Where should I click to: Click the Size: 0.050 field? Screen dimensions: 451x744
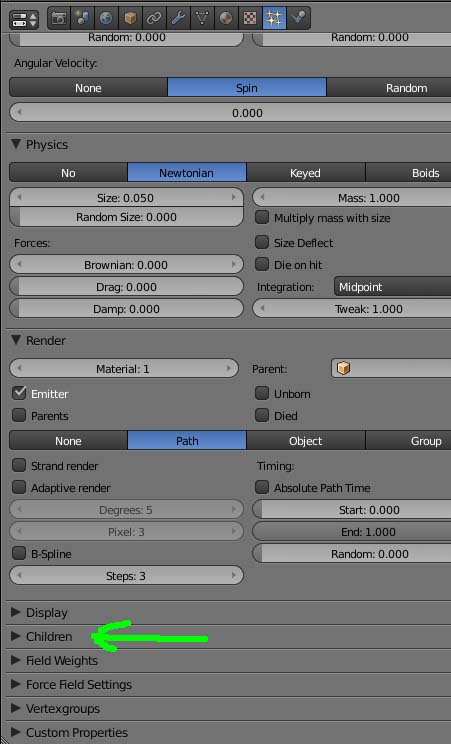pos(126,197)
